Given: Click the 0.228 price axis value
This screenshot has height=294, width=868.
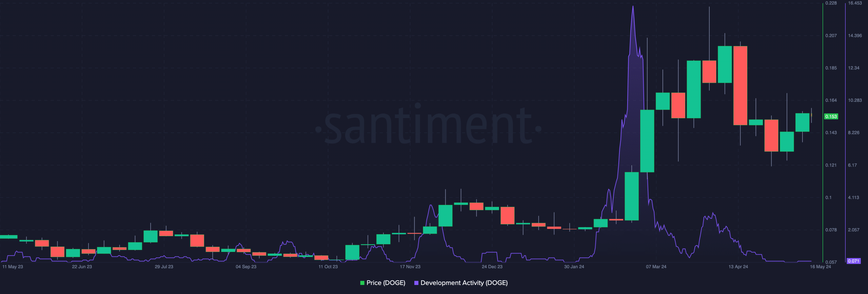Looking at the screenshot, I should (x=831, y=3).
